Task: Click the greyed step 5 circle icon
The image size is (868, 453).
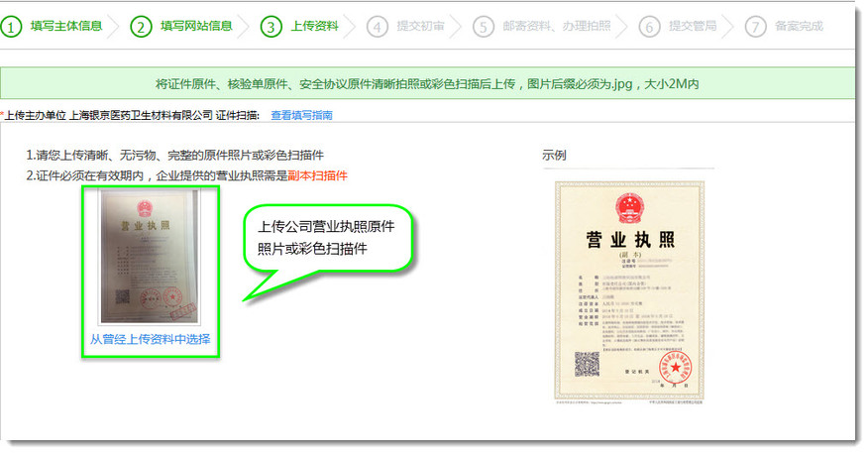Action: tap(484, 27)
